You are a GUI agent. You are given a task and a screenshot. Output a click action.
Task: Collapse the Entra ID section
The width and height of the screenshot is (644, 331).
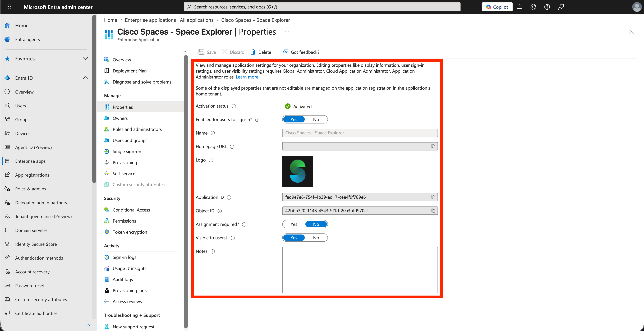(x=85, y=78)
